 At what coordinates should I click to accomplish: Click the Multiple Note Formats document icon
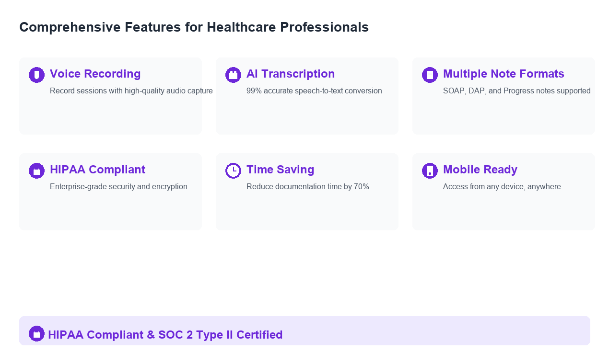pos(430,75)
